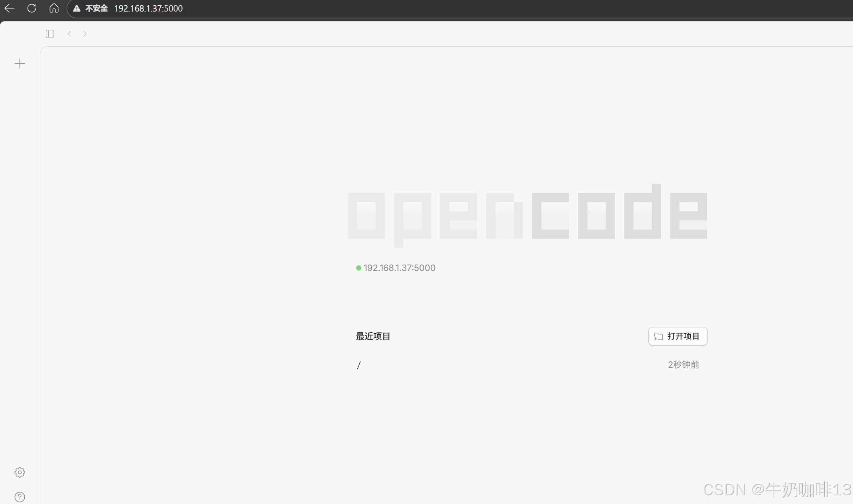
Task: Open settings via the gear icon
Action: 20,472
